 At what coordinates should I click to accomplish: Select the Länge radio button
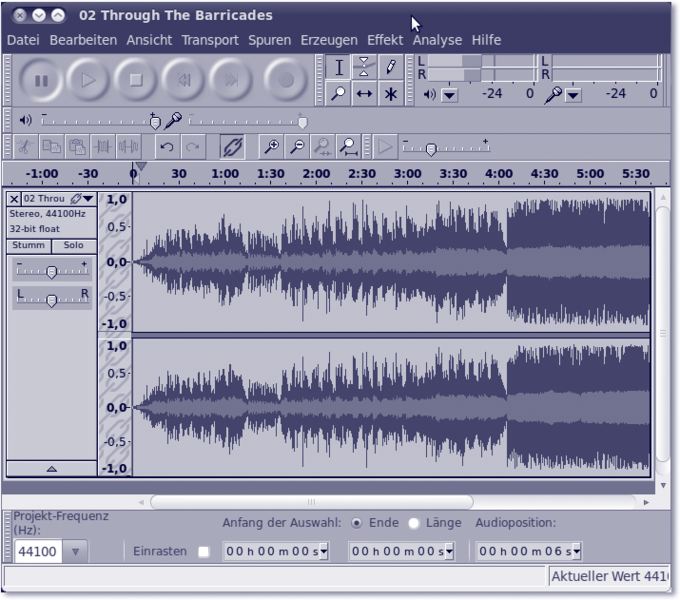414,523
